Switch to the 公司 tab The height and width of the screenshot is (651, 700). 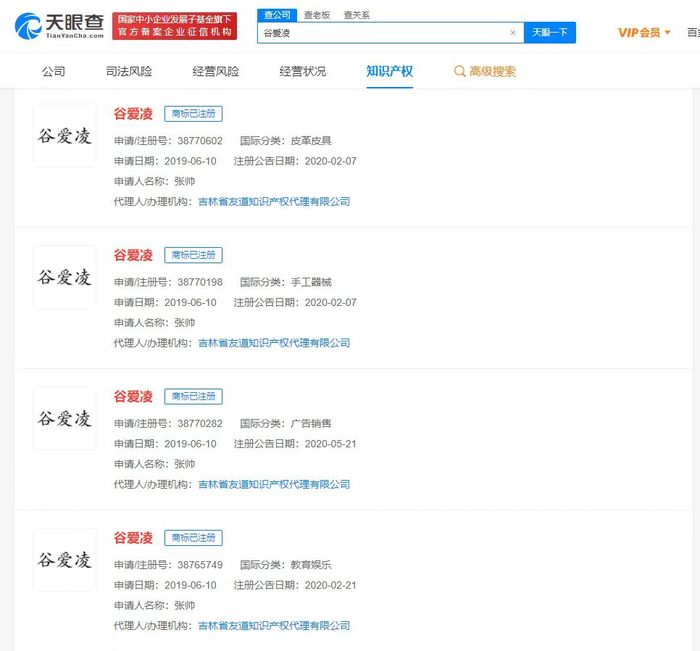click(x=54, y=71)
